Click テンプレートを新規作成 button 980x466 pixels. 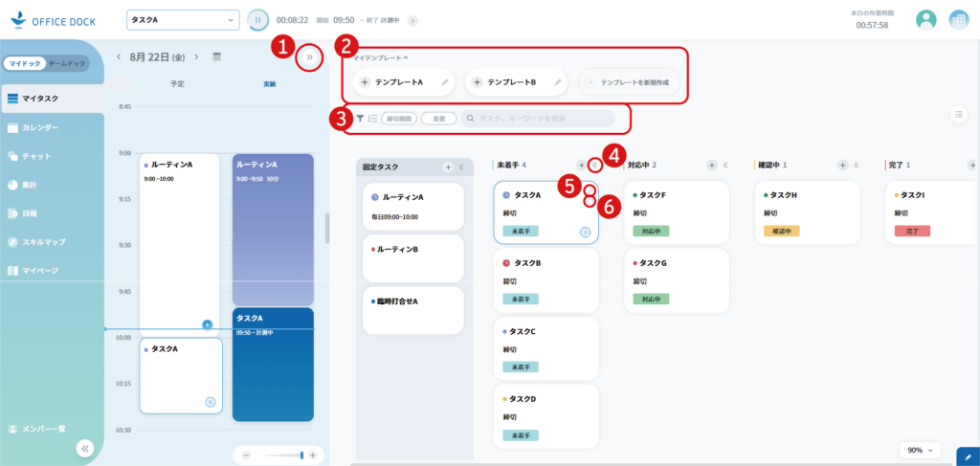[630, 83]
